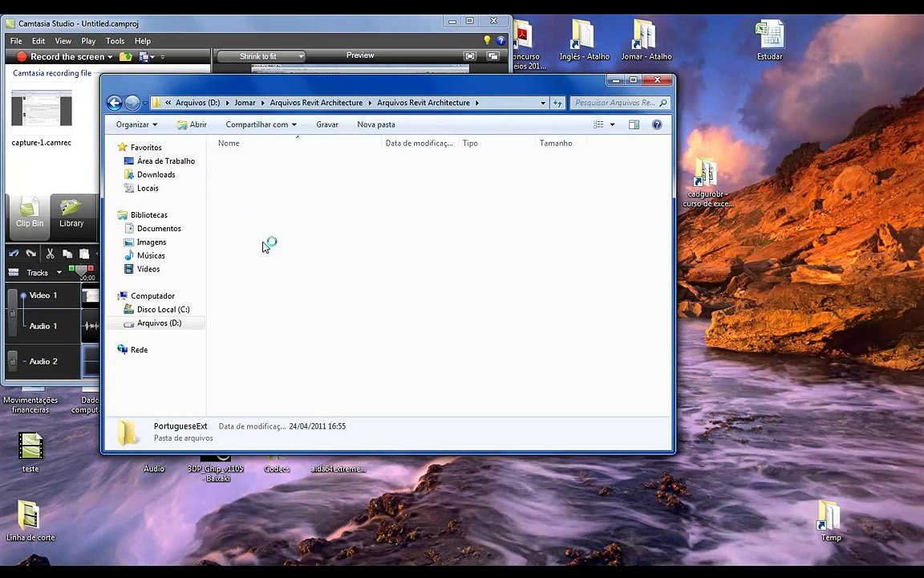Select the Linha de corte desktop icon
Screen dimensions: 924x578
pyautogui.click(x=30, y=521)
